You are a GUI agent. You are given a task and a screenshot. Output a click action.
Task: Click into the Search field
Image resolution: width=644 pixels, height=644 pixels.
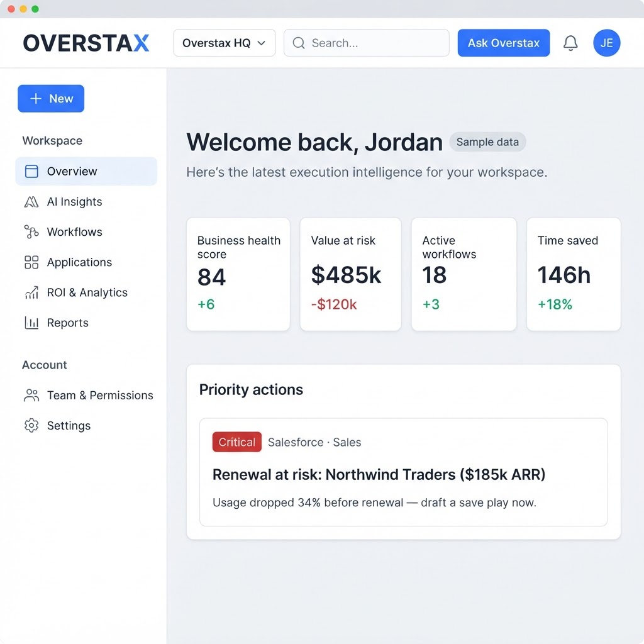click(x=367, y=43)
